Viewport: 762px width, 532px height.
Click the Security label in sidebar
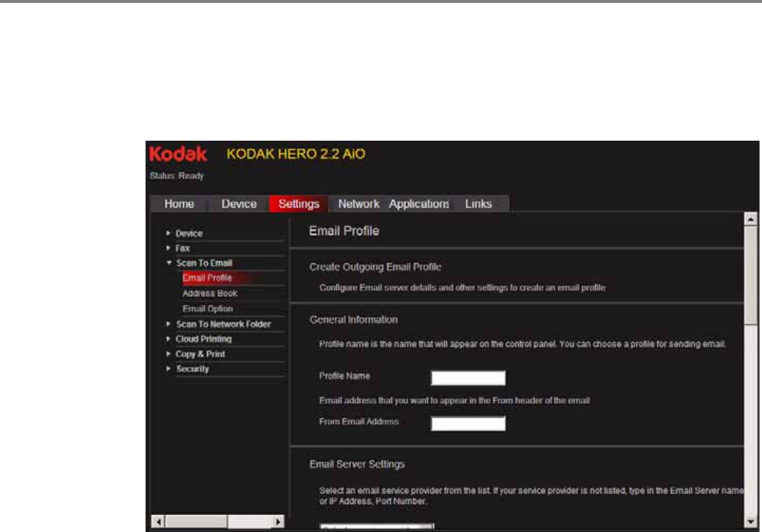(x=193, y=369)
